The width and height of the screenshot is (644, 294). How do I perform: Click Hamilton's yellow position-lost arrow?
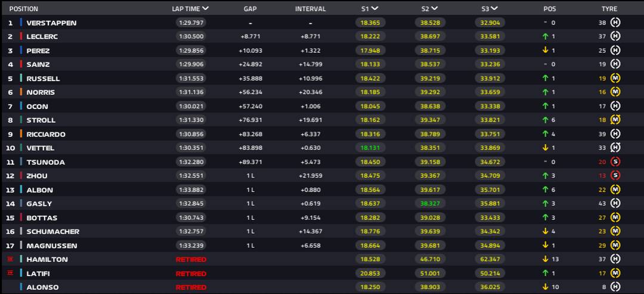[x=545, y=259]
